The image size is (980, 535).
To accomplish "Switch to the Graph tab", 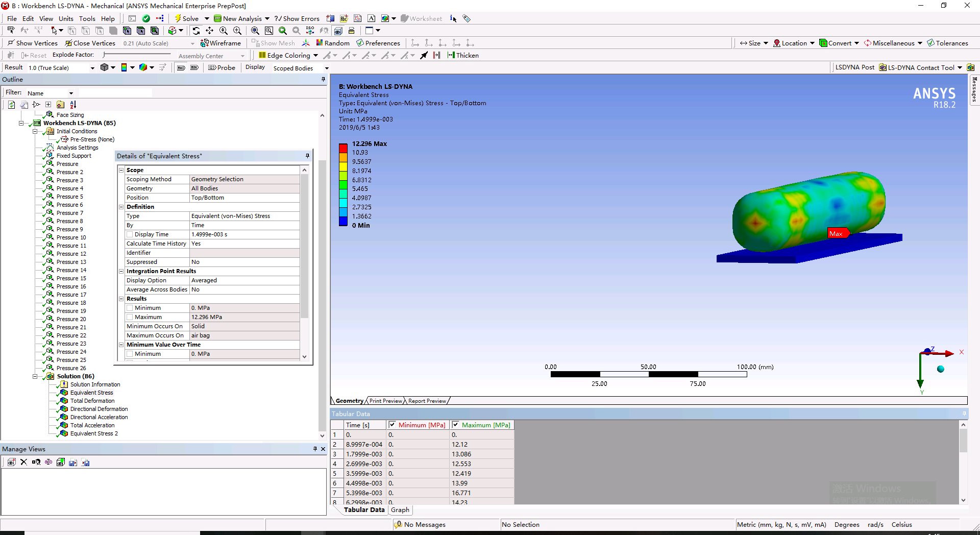I will point(400,509).
